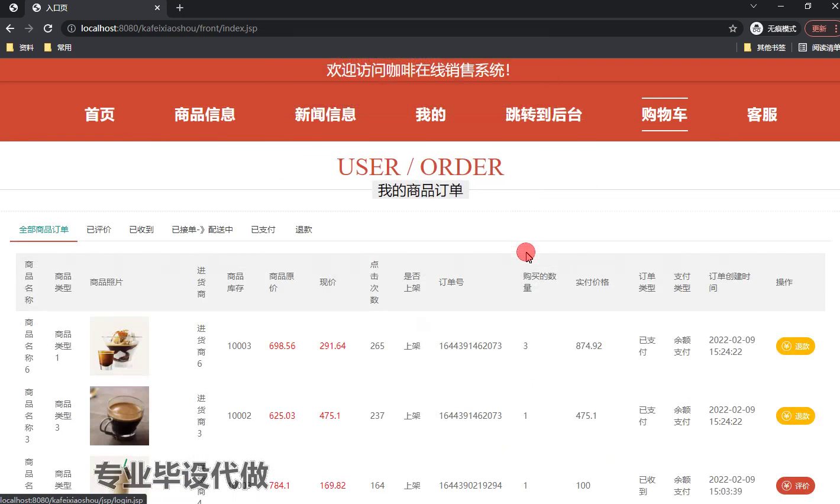840x504 pixels.
Task: Bookmark this page with star icon
Action: 733,28
